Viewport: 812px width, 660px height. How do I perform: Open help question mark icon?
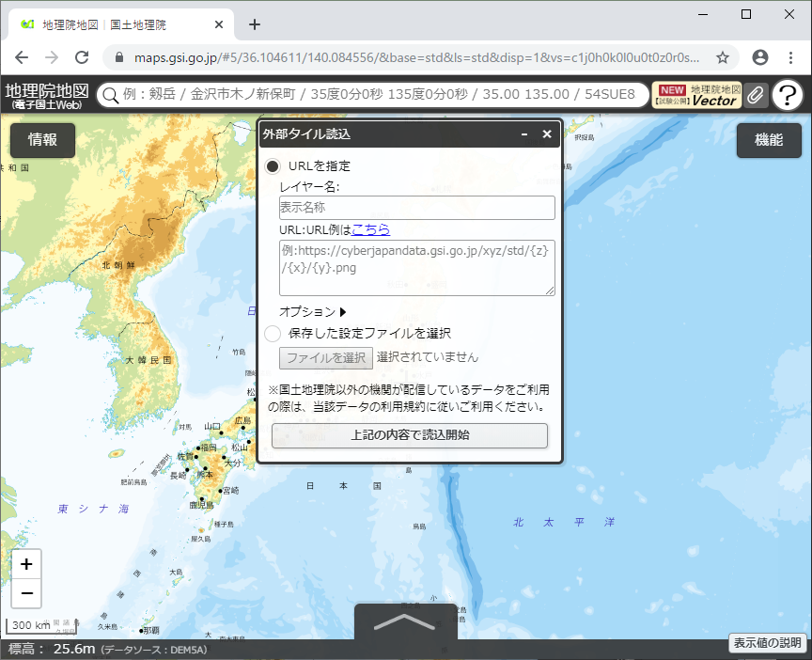click(x=788, y=95)
